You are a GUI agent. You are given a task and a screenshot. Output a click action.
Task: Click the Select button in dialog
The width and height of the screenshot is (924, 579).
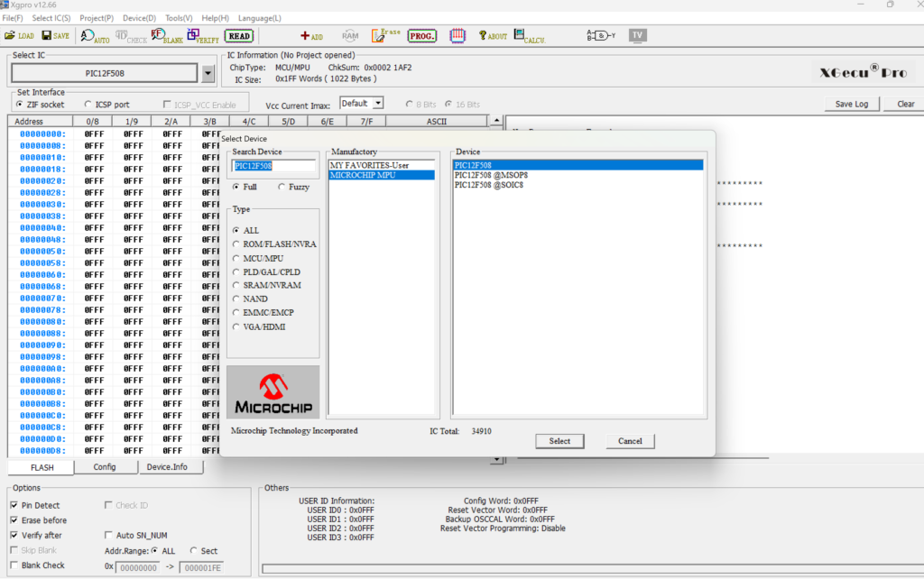pyautogui.click(x=559, y=441)
